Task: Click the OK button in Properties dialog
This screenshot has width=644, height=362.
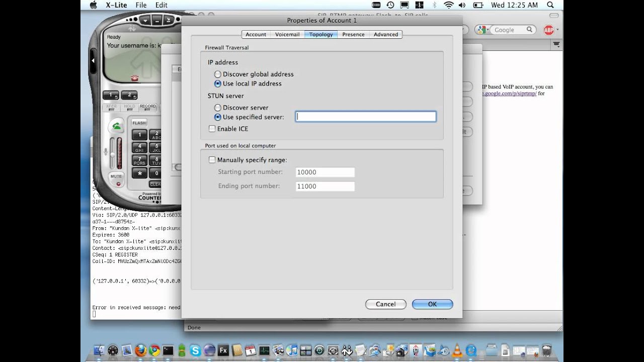Action: (x=432, y=304)
